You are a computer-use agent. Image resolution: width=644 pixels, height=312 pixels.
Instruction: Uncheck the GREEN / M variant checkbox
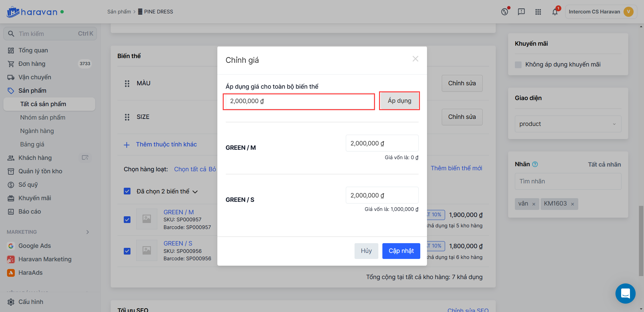pyautogui.click(x=127, y=220)
